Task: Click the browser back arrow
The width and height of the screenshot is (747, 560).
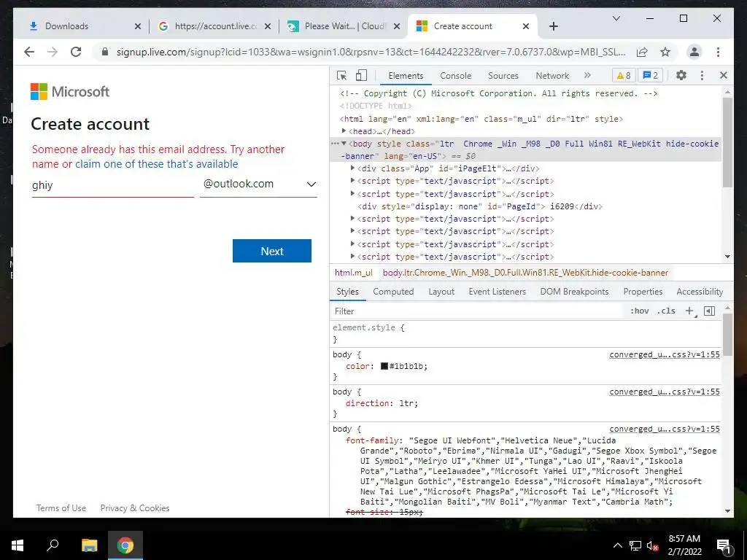Action: point(29,52)
